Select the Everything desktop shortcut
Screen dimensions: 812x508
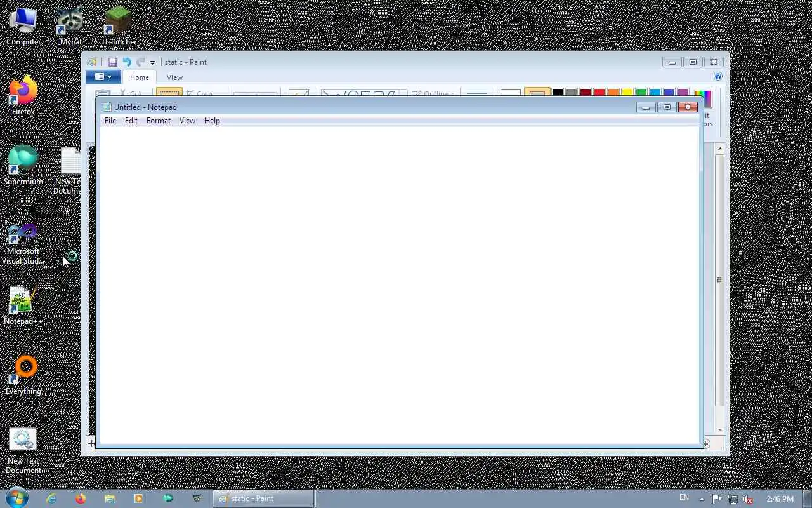coord(23,375)
